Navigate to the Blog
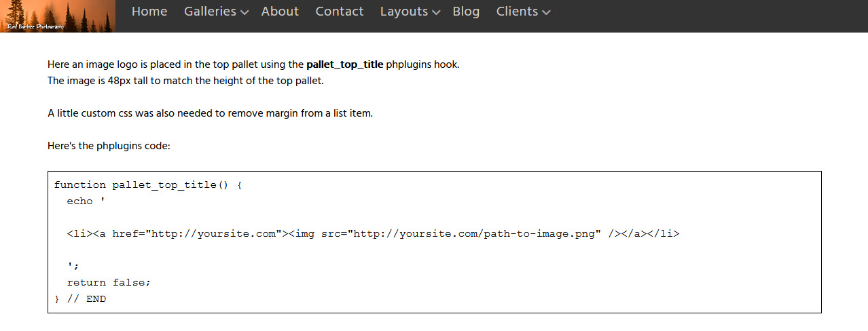The height and width of the screenshot is (331, 868). coord(466,12)
